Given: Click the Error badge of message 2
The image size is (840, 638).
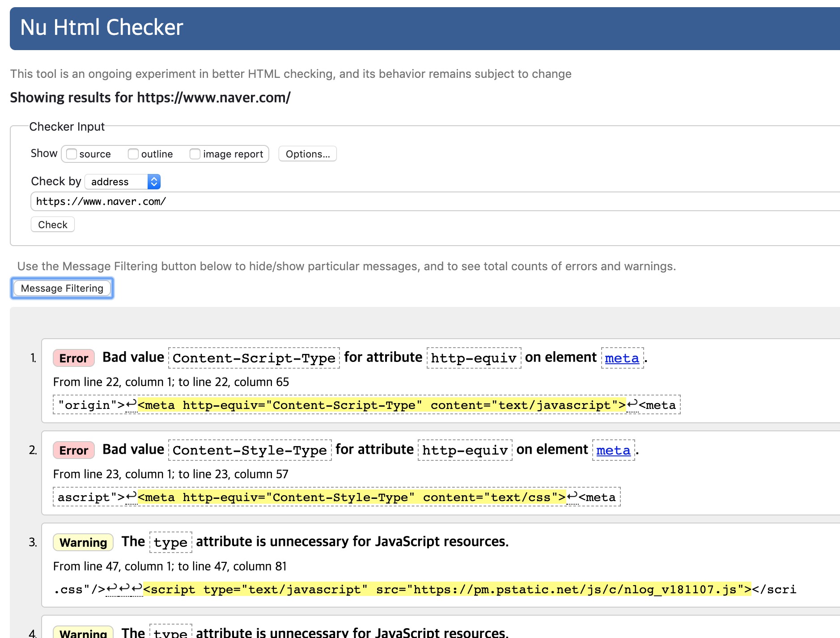Looking at the screenshot, I should pyautogui.click(x=74, y=450).
